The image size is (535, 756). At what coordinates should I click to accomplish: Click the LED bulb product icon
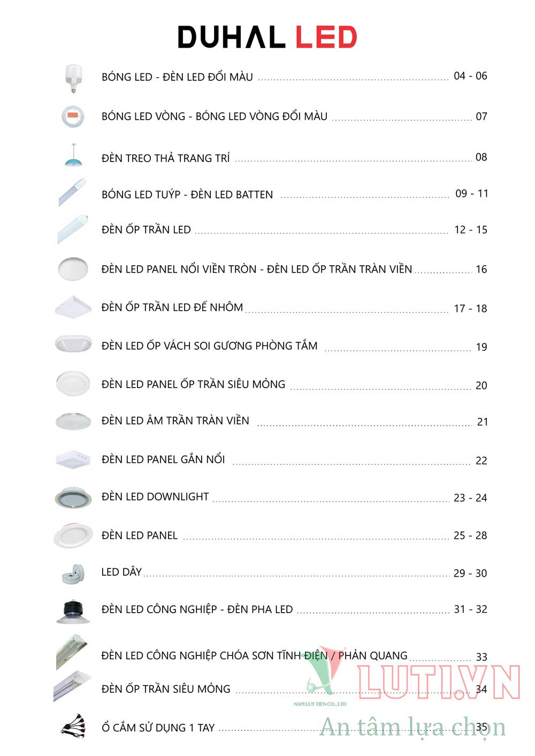73,78
